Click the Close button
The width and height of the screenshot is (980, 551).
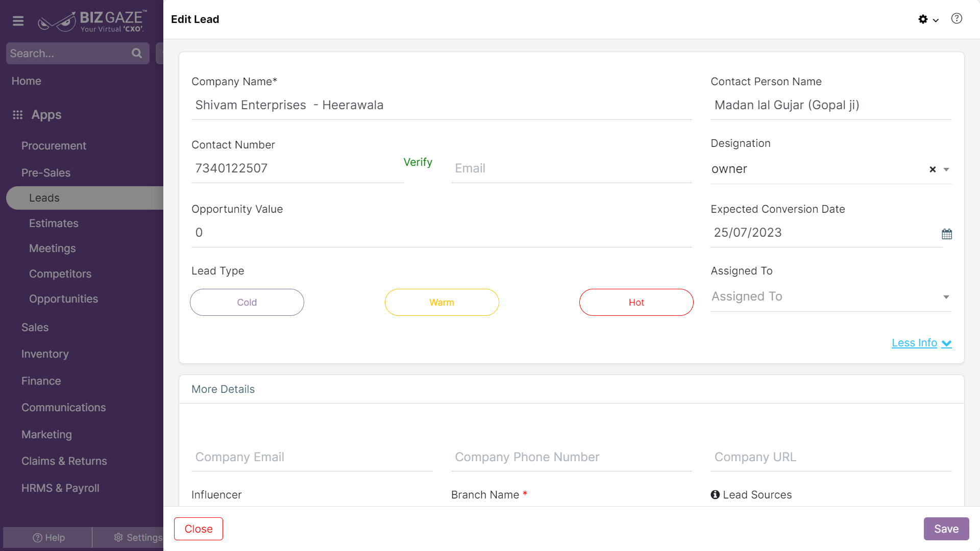[199, 529]
